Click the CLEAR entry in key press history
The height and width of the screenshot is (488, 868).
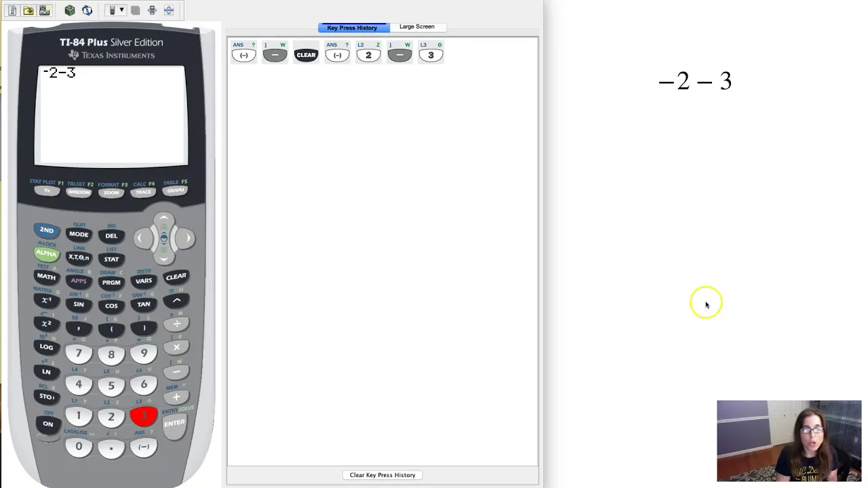[x=306, y=55]
